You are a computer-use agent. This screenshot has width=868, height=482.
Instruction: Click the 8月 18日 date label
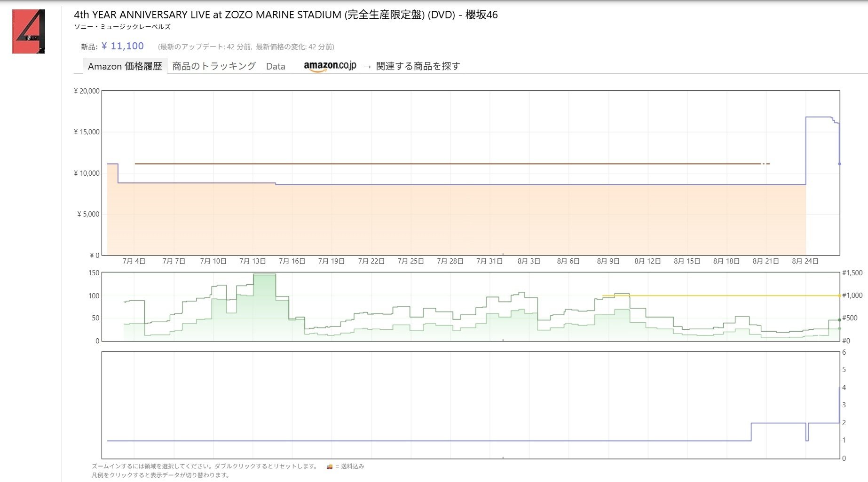point(727,261)
